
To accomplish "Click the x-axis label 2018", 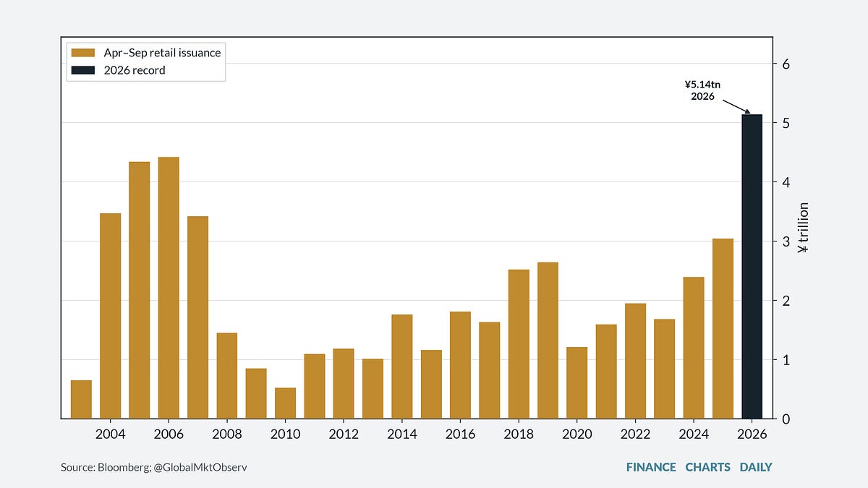I will click(519, 434).
